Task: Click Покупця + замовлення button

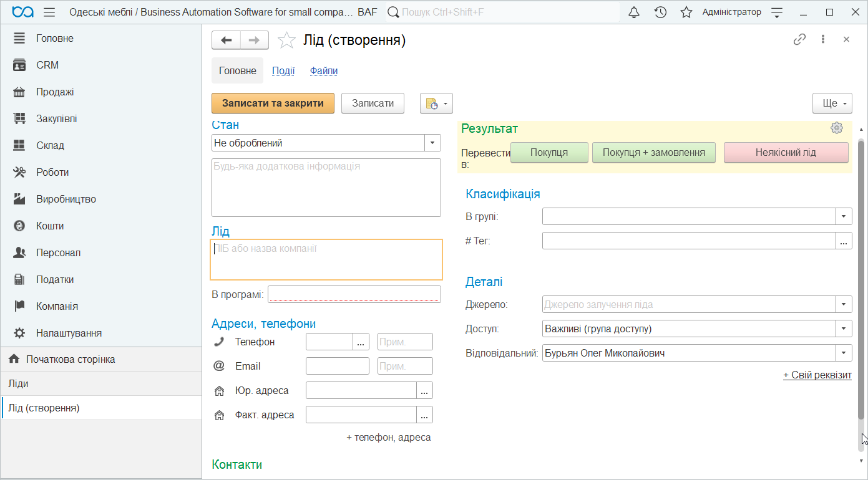Action: pos(654,153)
